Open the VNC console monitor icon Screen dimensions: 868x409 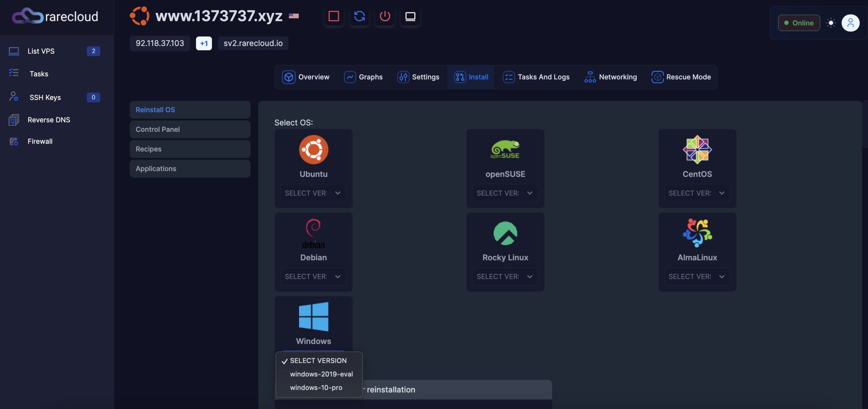[x=410, y=16]
